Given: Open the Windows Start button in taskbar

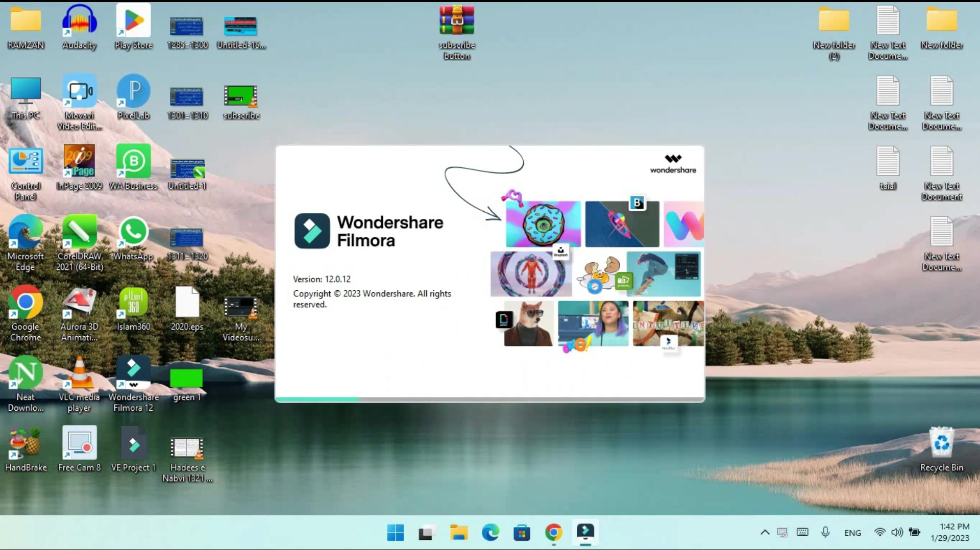Looking at the screenshot, I should click(x=395, y=533).
